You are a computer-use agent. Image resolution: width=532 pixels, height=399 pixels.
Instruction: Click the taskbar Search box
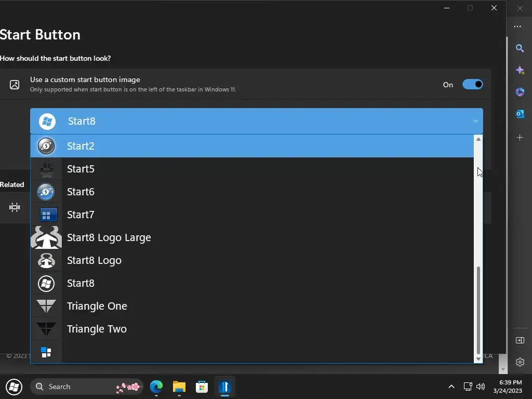coord(87,387)
